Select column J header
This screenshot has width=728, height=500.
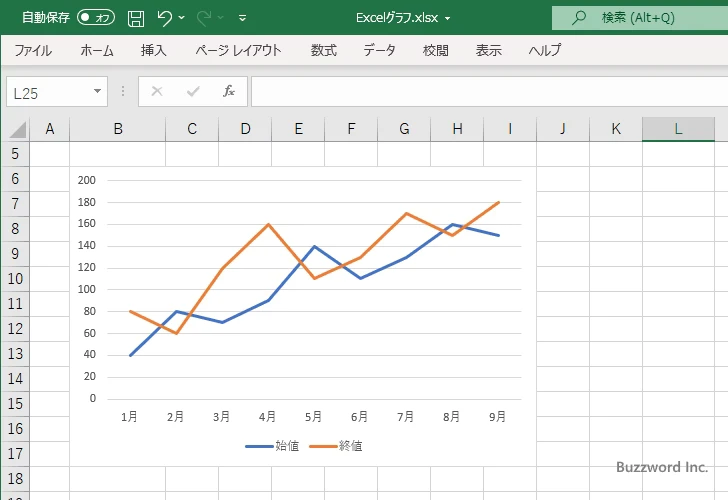[x=563, y=129]
